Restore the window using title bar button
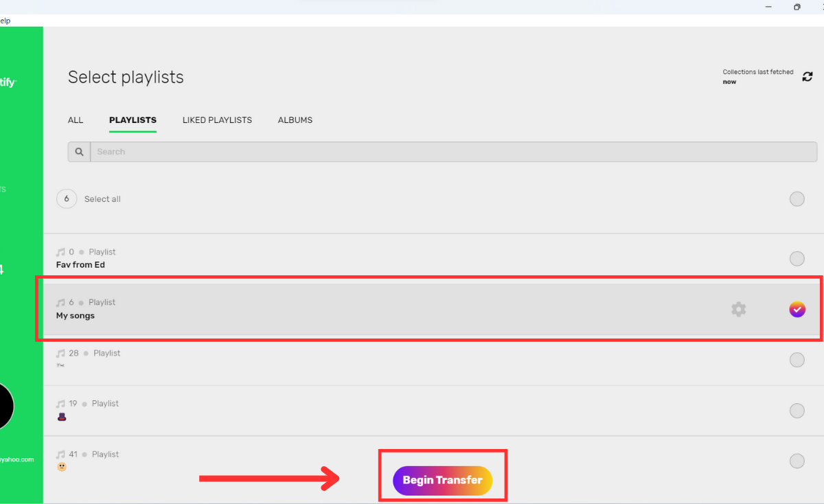824x504 pixels. click(x=797, y=7)
